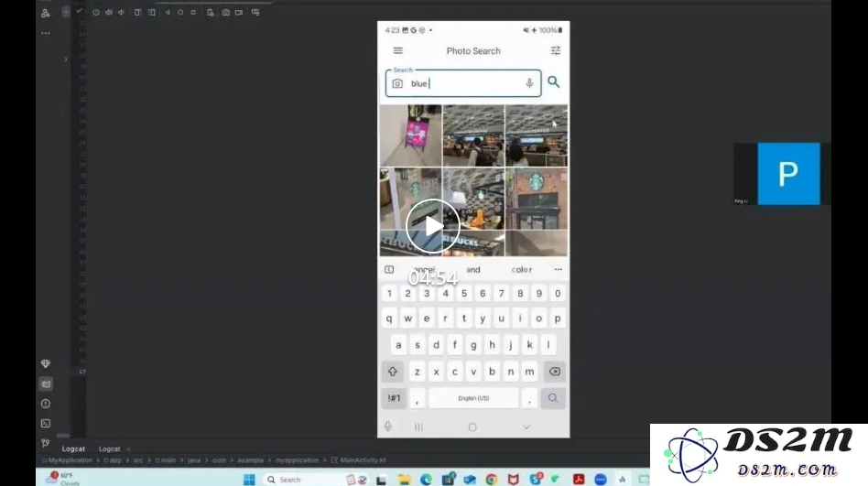Screen dimensions: 868x486
Task: Tap the '5' key on keyboard
Action: [x=464, y=294]
